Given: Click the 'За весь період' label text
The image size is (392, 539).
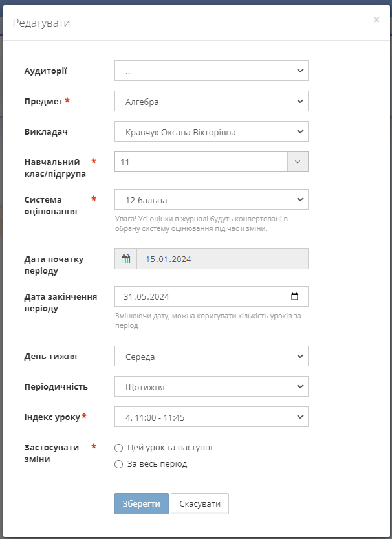Looking at the screenshot, I should [x=157, y=464].
